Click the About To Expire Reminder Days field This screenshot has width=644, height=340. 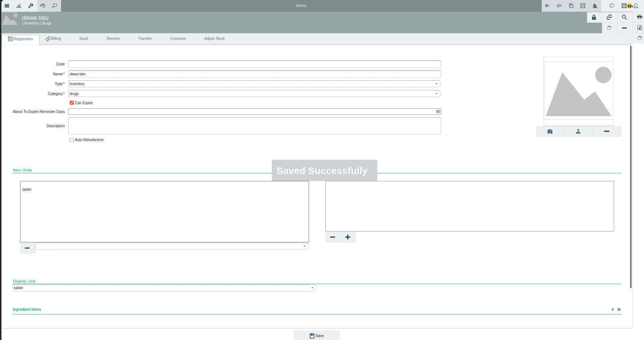255,112
